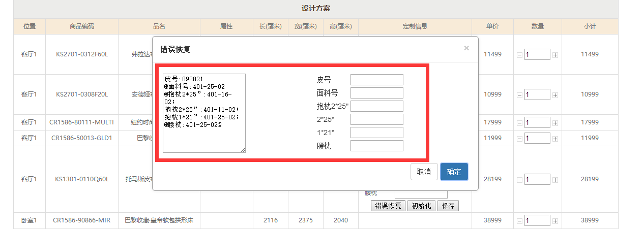Decrease quantity for the 38999 price row
This screenshot has width=644, height=229.
click(x=519, y=221)
